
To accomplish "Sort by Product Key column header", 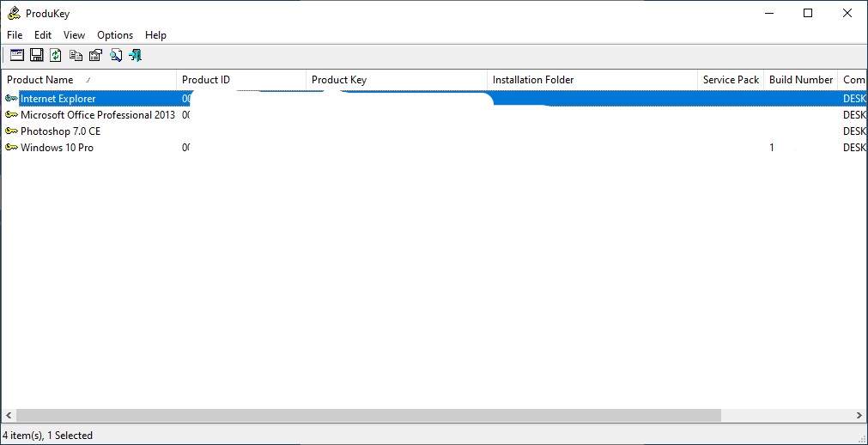I will (x=397, y=80).
